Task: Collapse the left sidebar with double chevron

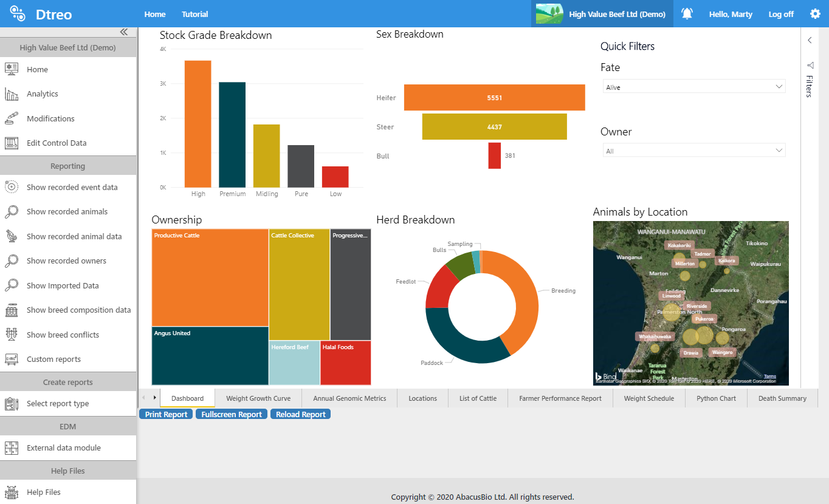Action: coord(123,32)
